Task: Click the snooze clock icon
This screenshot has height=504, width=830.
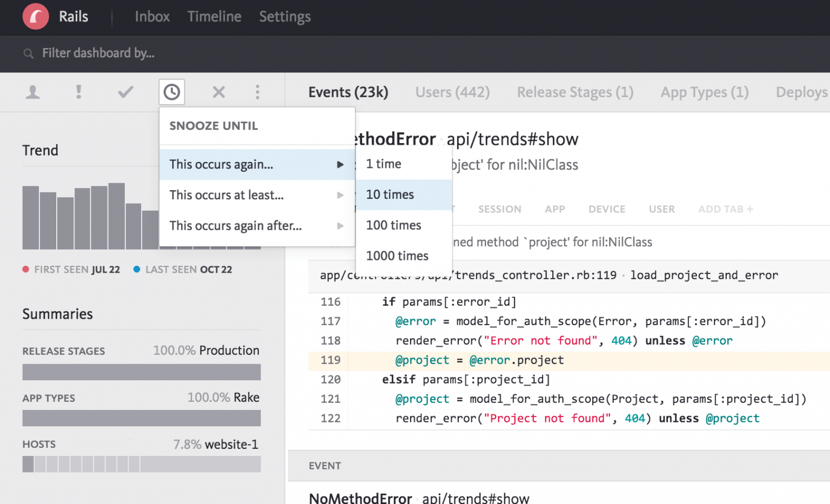Action: click(172, 92)
